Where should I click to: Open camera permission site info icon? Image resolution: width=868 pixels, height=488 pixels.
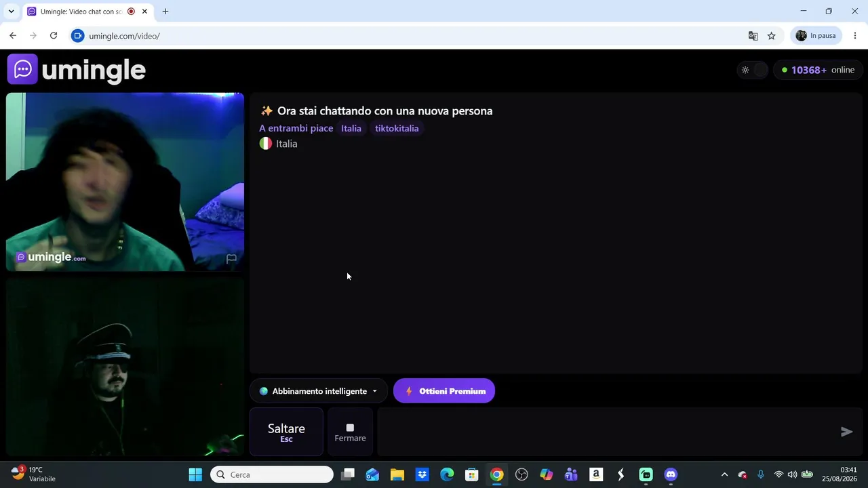point(77,36)
